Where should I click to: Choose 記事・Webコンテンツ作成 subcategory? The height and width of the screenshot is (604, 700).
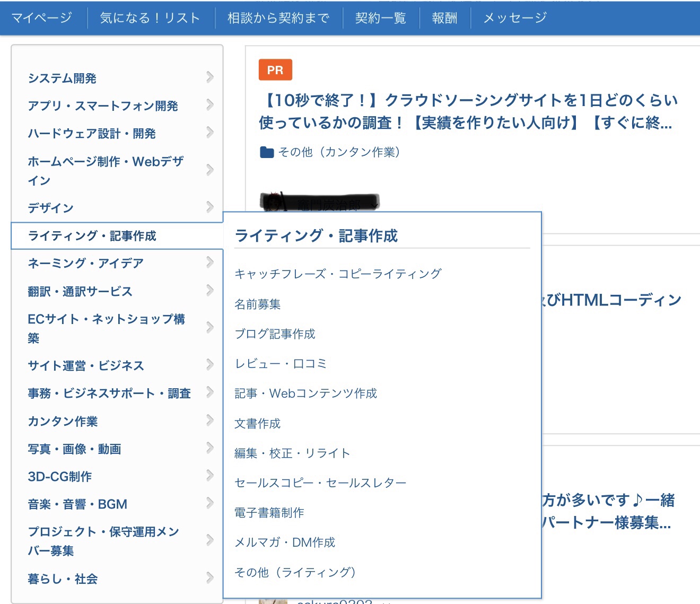[x=305, y=393]
